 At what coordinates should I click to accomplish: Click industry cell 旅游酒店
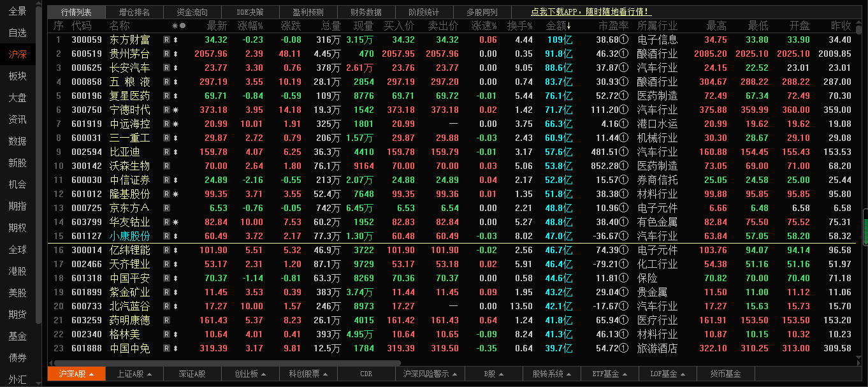(658, 348)
